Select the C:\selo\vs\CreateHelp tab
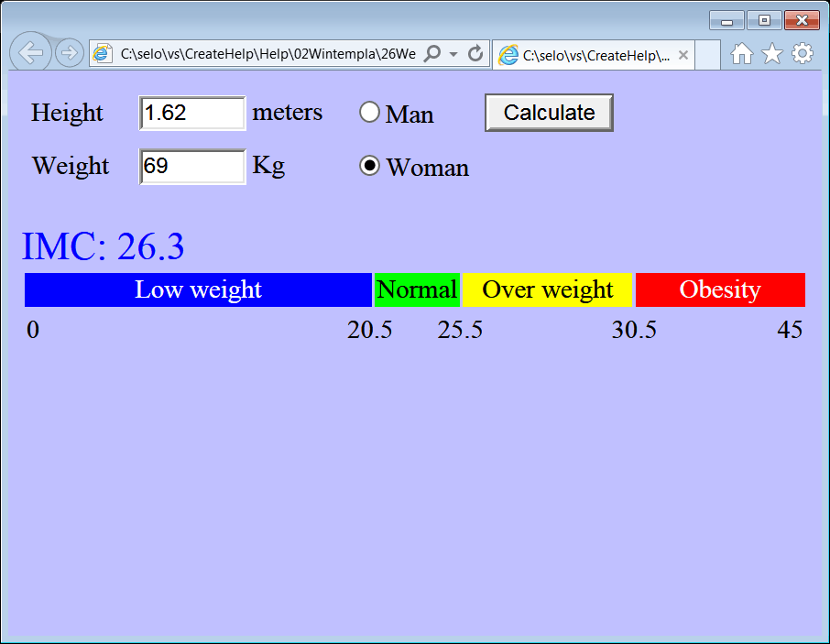The width and height of the screenshot is (830, 644). pos(594,55)
